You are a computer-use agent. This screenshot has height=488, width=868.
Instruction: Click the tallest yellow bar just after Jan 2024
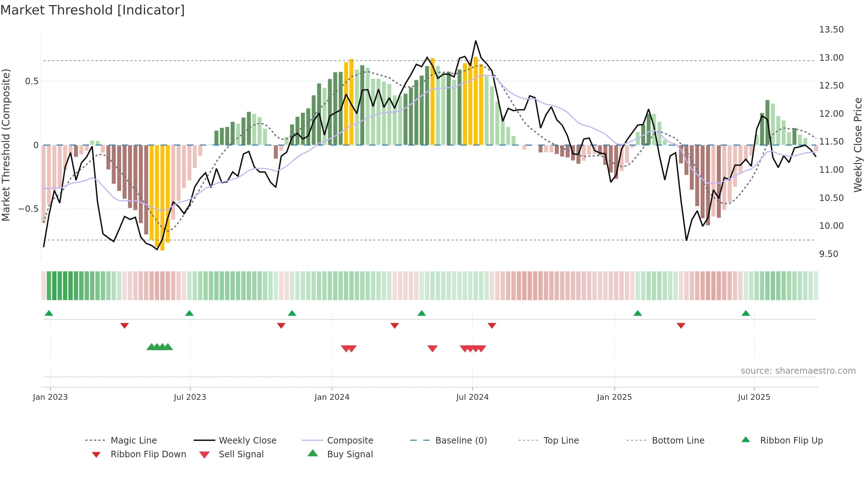point(351,102)
